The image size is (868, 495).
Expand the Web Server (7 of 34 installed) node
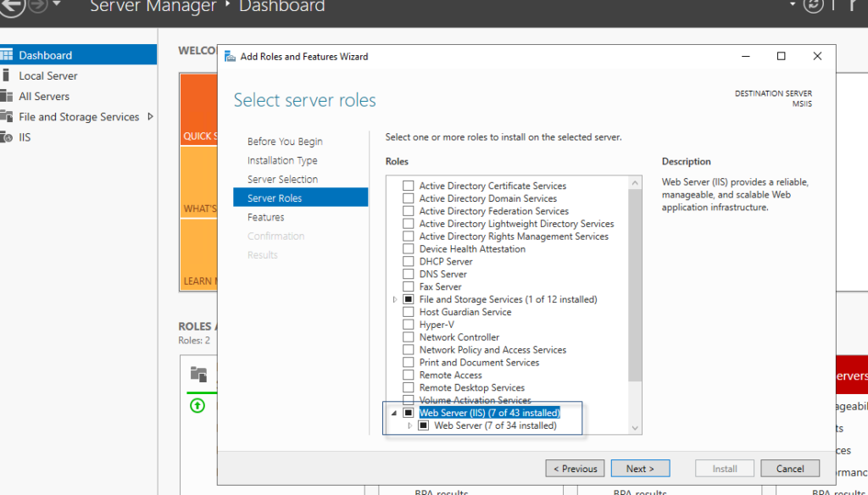tap(410, 425)
